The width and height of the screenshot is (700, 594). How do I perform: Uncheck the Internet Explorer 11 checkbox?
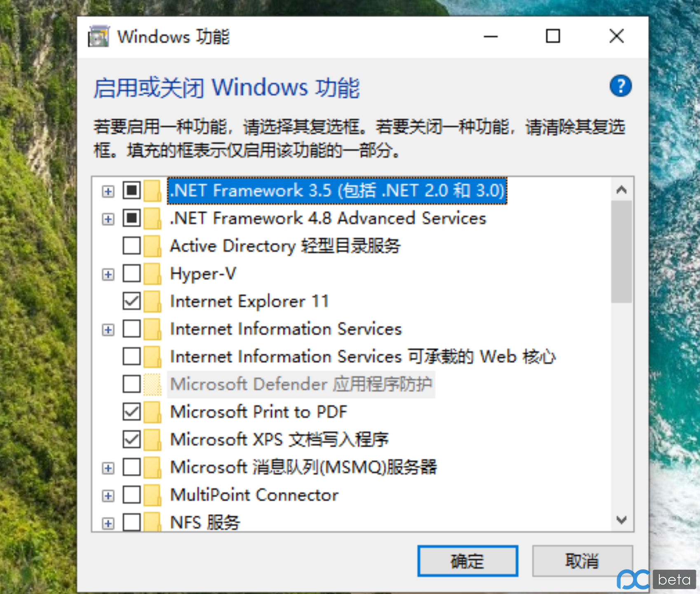[132, 301]
